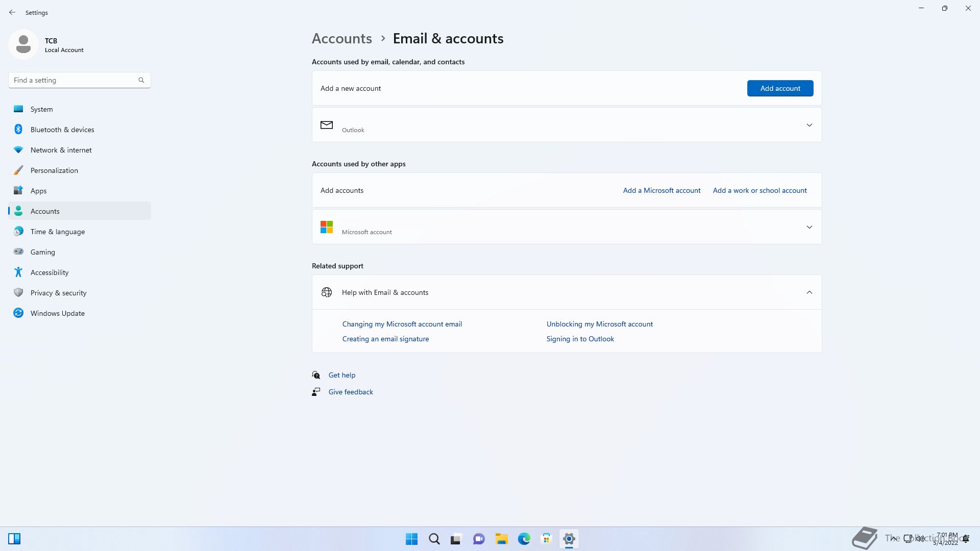Open the TCB user profile avatar
This screenshot has height=551, width=980.
[x=23, y=44]
